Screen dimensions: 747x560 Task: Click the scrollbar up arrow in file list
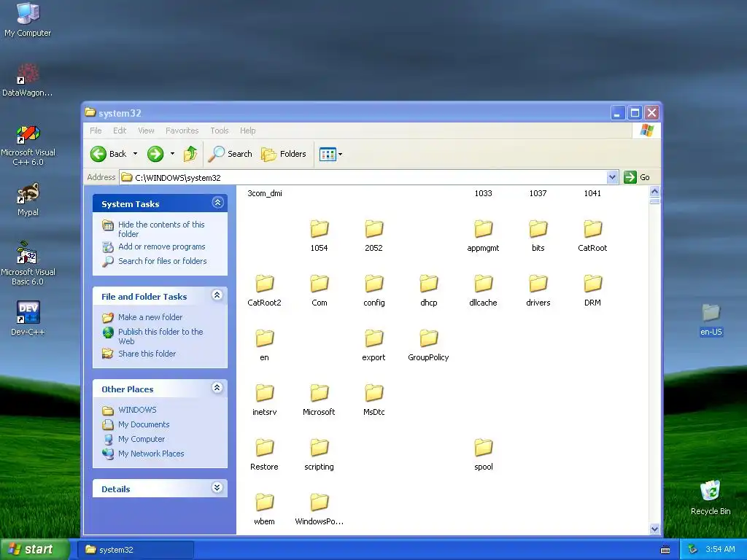(x=654, y=192)
